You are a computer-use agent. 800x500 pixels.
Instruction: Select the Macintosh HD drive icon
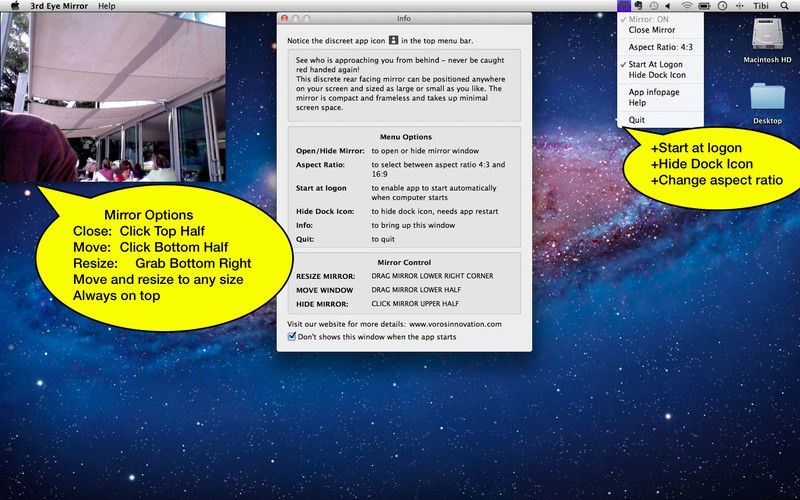[767, 34]
